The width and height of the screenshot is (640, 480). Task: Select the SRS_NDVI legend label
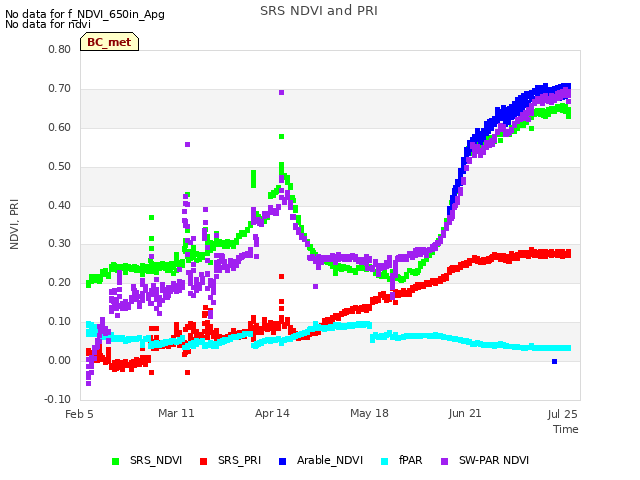[156, 460]
